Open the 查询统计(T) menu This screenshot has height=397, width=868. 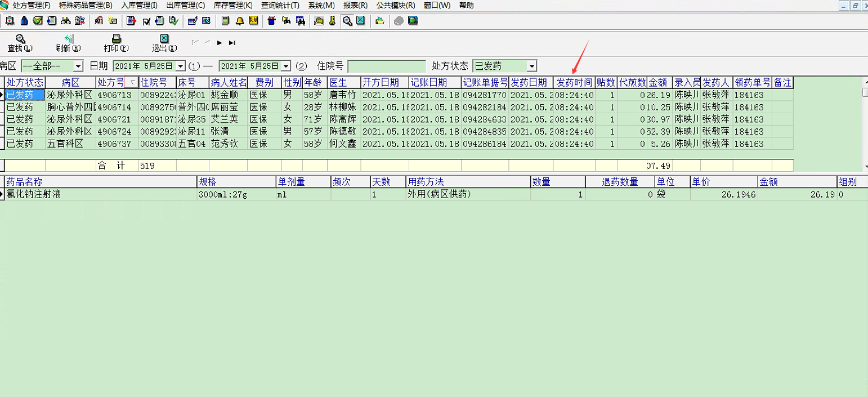click(x=280, y=5)
